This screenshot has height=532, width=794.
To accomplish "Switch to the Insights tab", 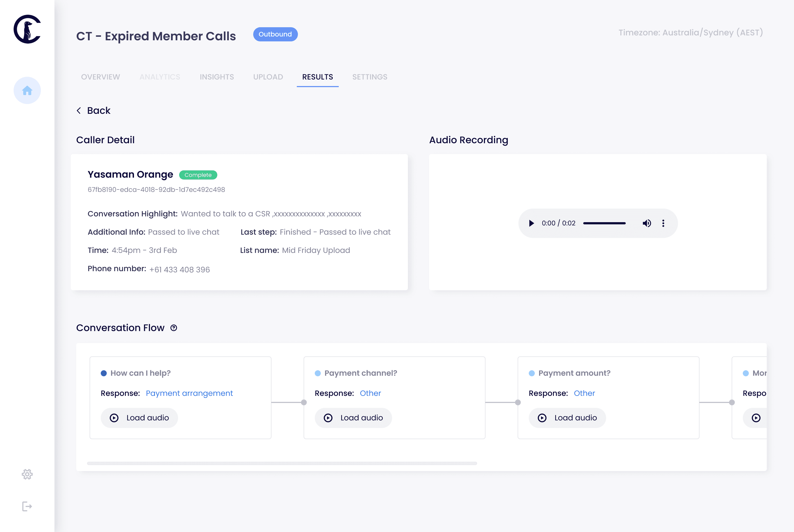I will pos(216,77).
